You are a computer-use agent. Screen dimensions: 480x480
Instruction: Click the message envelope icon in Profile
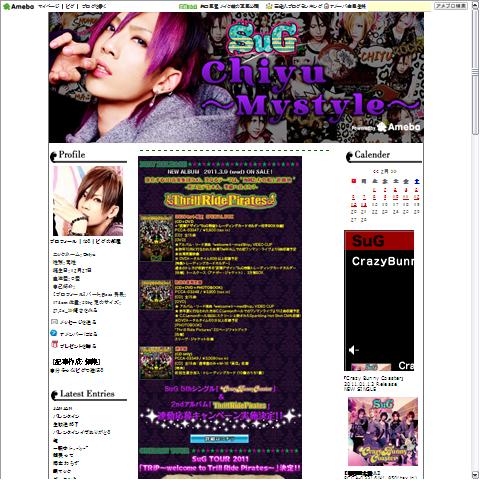[x=54, y=322]
